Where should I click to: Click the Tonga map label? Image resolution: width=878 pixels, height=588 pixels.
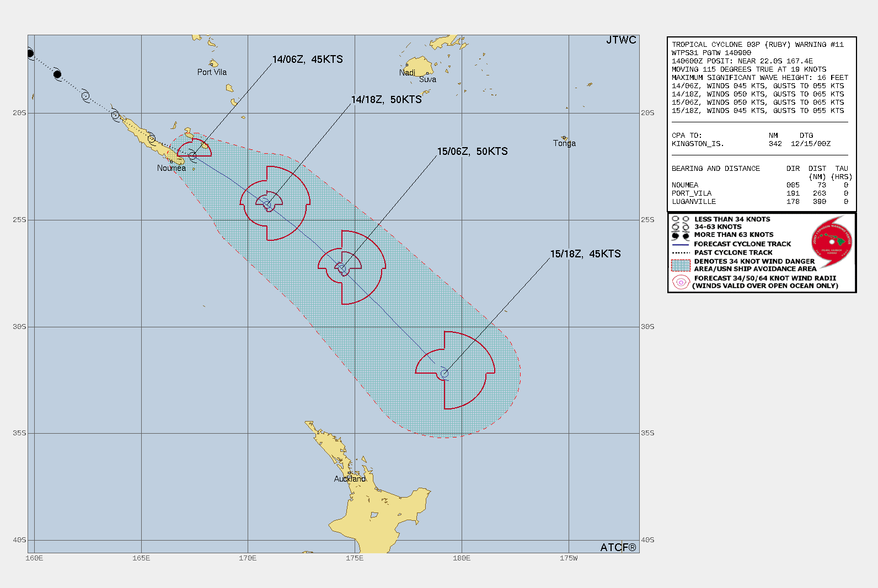click(x=565, y=143)
